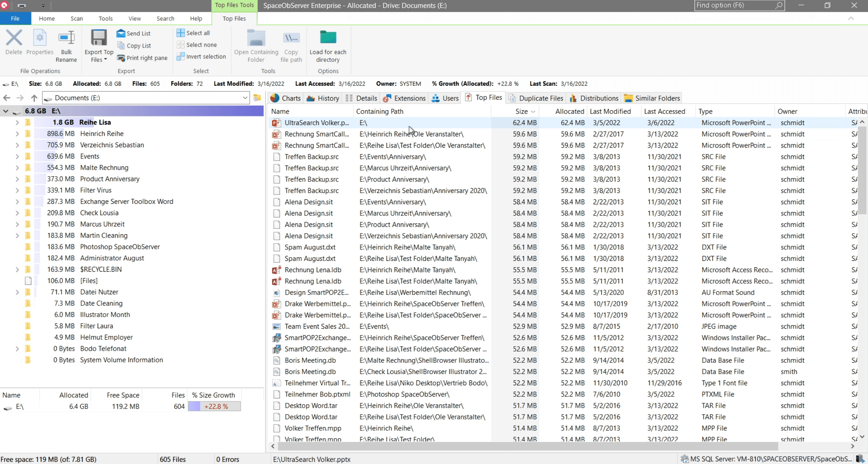Open Bulk Rename tool
The width and height of the screenshot is (868, 464).
tap(66, 38)
